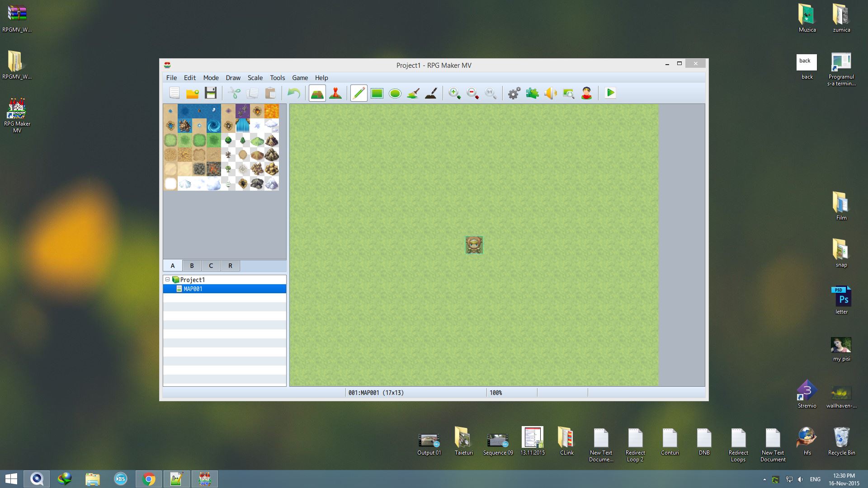Select Project1 in the map tree
Screen dimensions: 868x488
pyautogui.click(x=192, y=280)
